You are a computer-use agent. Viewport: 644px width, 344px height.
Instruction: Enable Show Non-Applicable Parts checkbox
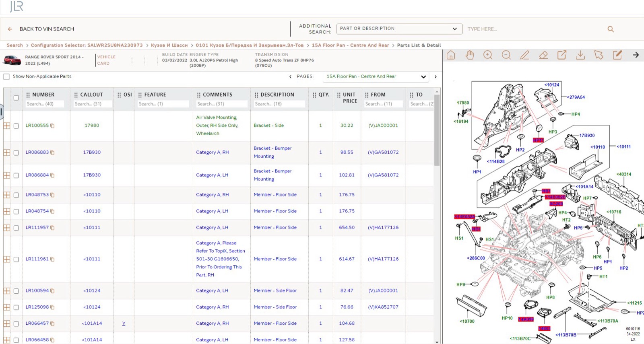point(6,76)
